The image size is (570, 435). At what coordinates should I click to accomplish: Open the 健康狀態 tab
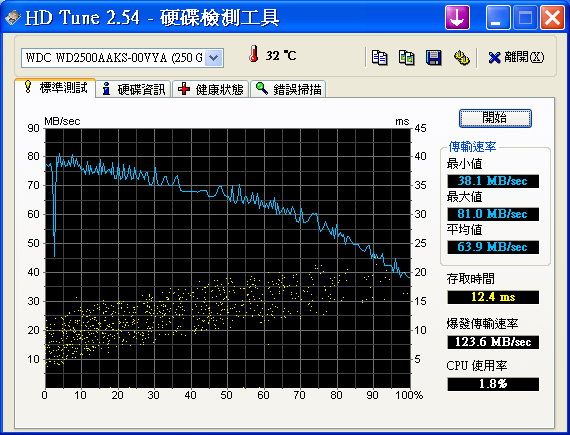click(x=211, y=89)
